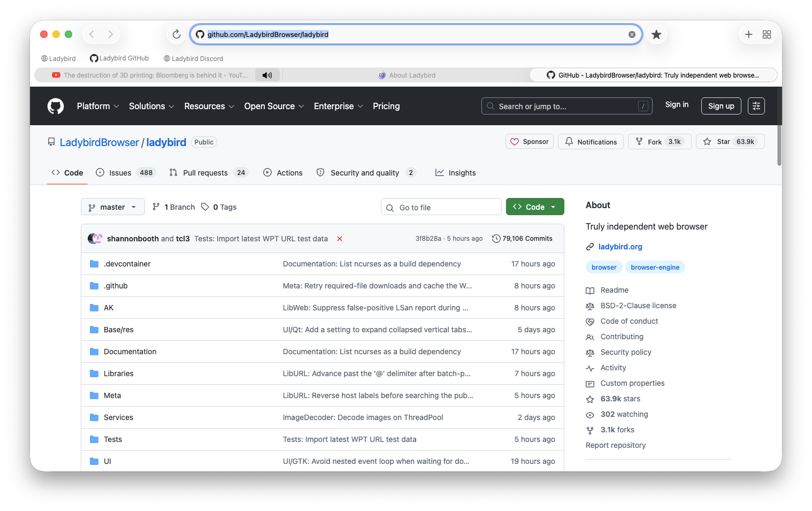This screenshot has height=511, width=812.
Task: Open the 79,106 Commits history
Action: point(522,239)
